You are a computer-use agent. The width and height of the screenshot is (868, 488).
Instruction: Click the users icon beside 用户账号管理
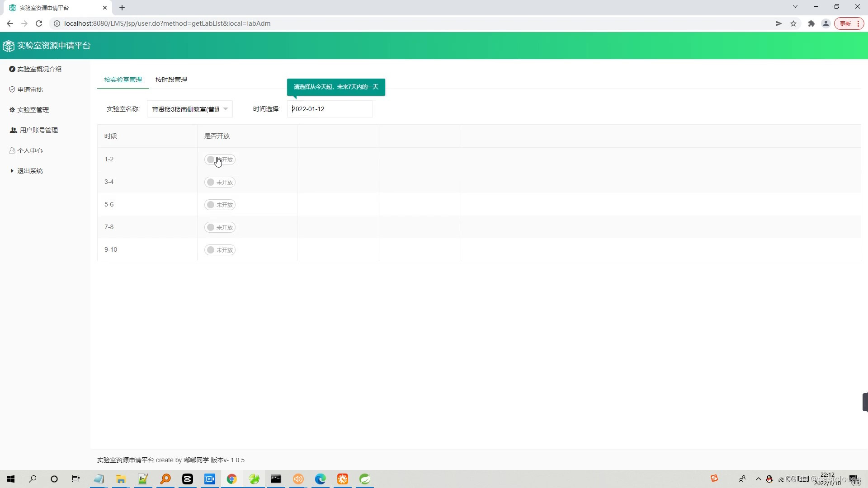pyautogui.click(x=14, y=130)
